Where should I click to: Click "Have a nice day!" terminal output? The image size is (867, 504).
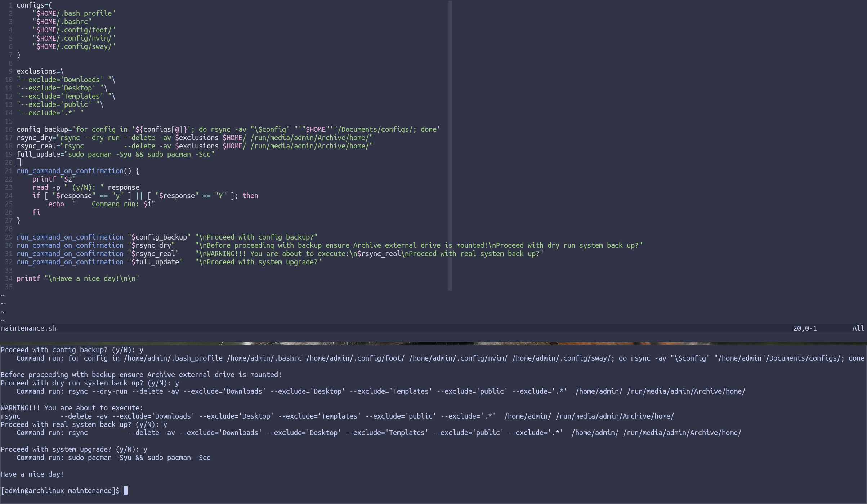(x=32, y=474)
